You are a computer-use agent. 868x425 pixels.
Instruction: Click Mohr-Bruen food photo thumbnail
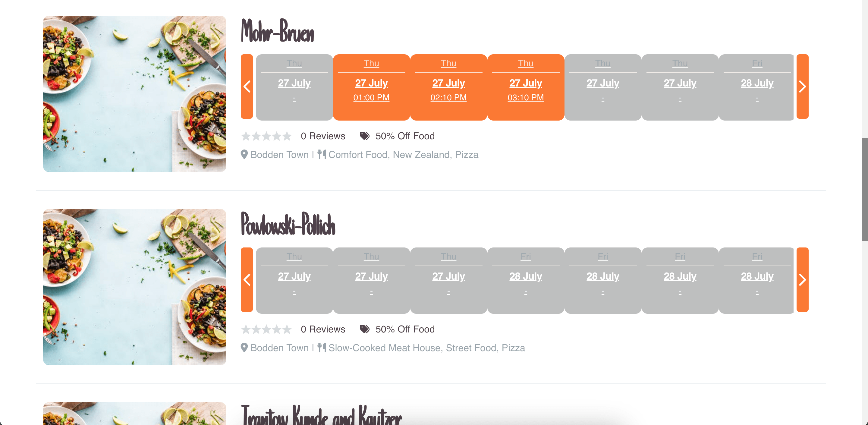tap(135, 94)
